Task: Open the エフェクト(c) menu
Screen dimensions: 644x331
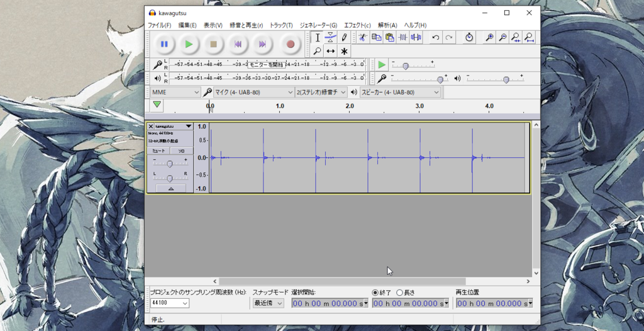Action: point(357,25)
